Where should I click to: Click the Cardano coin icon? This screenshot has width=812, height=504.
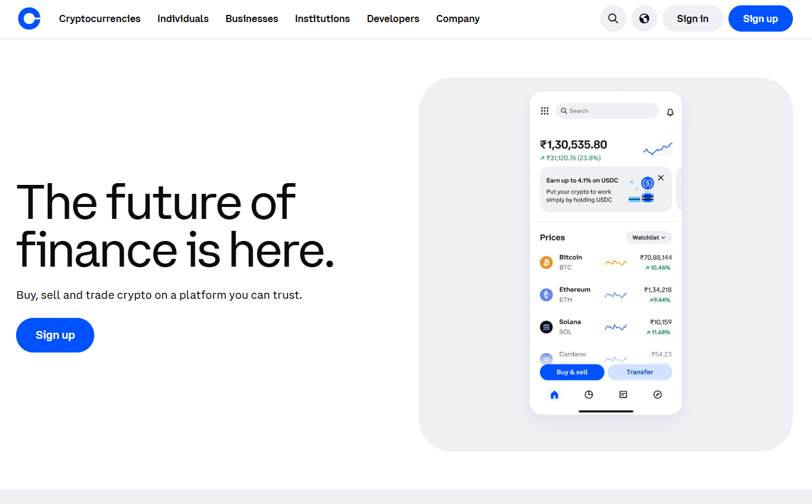[x=547, y=359]
